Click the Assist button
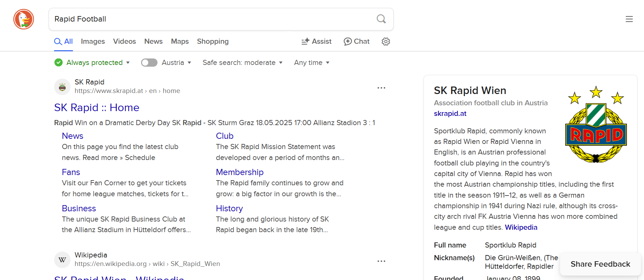The height and width of the screenshot is (280, 644). [316, 41]
